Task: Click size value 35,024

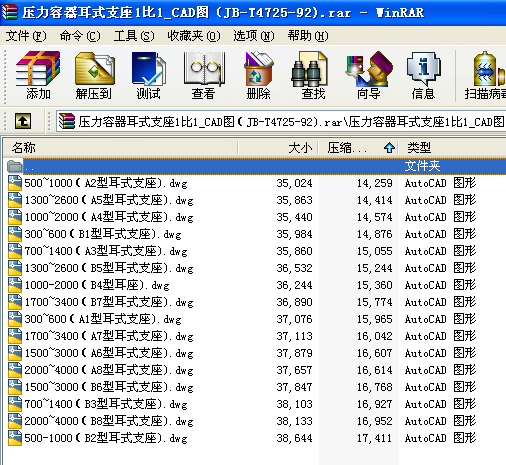Action: tap(294, 183)
